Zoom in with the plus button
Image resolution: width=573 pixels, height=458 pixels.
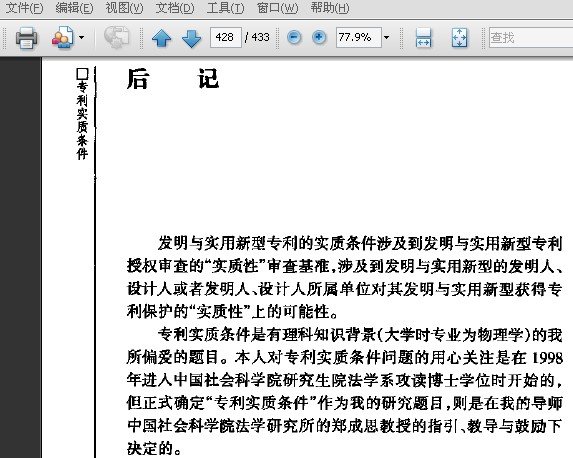click(319, 37)
